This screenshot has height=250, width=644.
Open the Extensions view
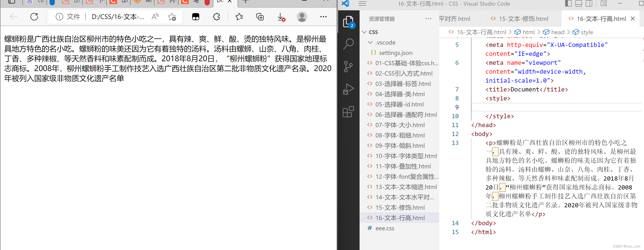pyautogui.click(x=348, y=111)
